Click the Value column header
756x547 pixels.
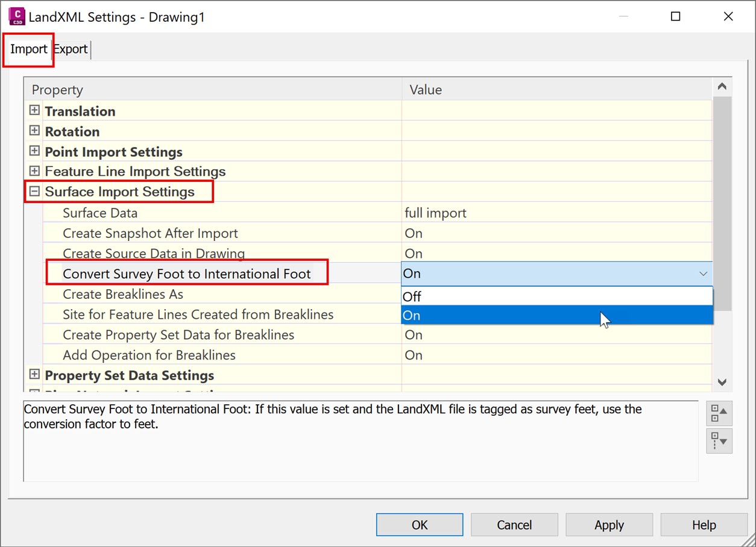(x=558, y=89)
